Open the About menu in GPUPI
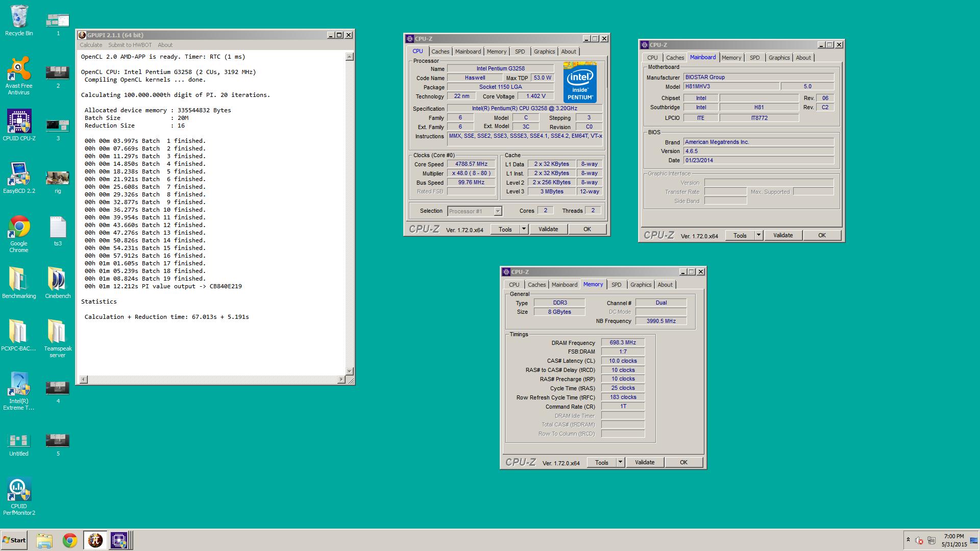Image resolution: width=980 pixels, height=551 pixels. coord(165,45)
